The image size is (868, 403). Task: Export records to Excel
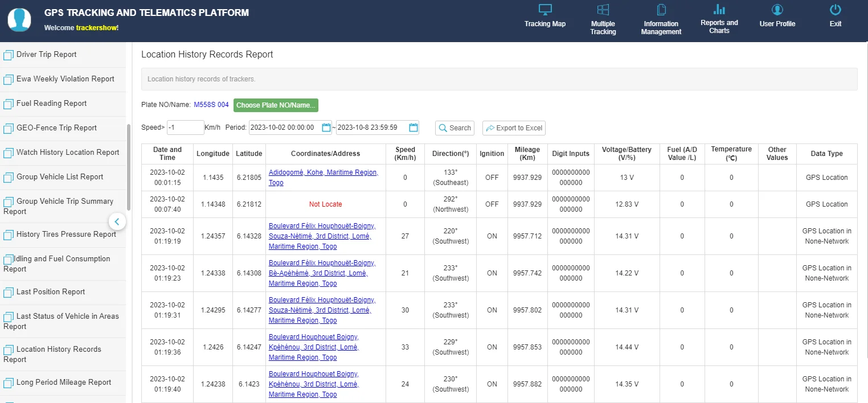514,128
